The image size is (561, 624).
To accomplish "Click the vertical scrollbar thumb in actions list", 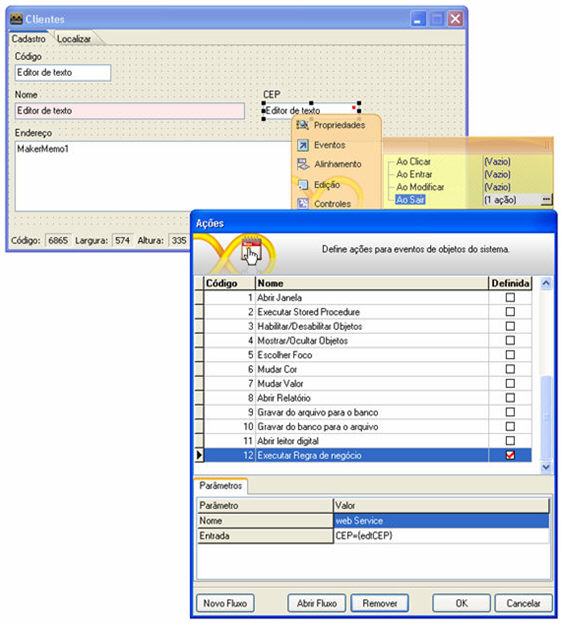I will coord(546,418).
